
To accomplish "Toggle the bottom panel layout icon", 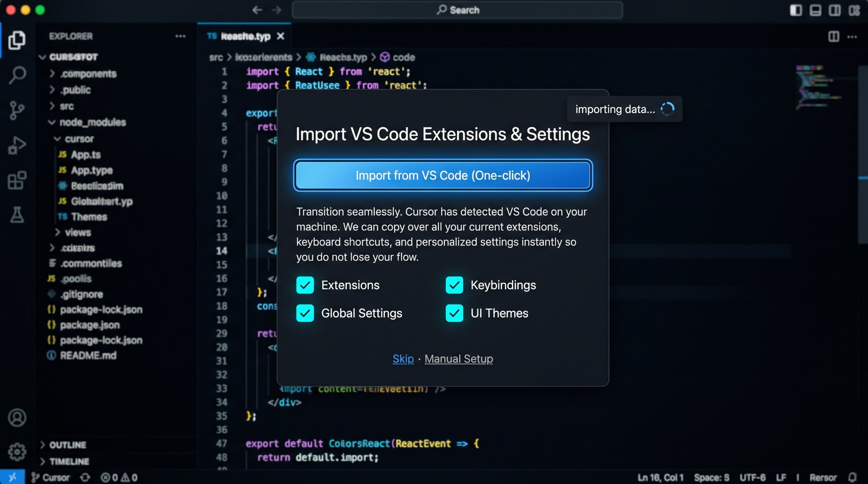I will coord(815,10).
